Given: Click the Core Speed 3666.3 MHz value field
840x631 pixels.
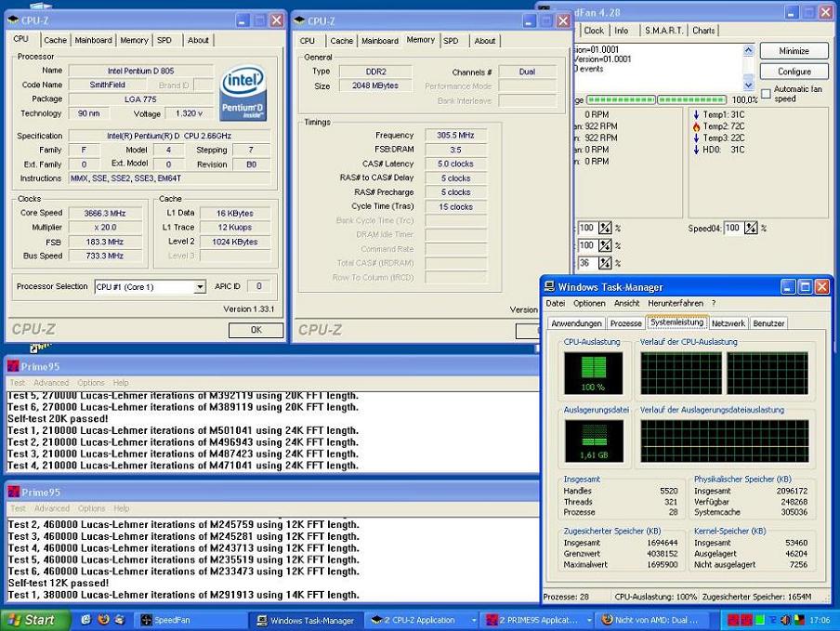Looking at the screenshot, I should [x=105, y=213].
